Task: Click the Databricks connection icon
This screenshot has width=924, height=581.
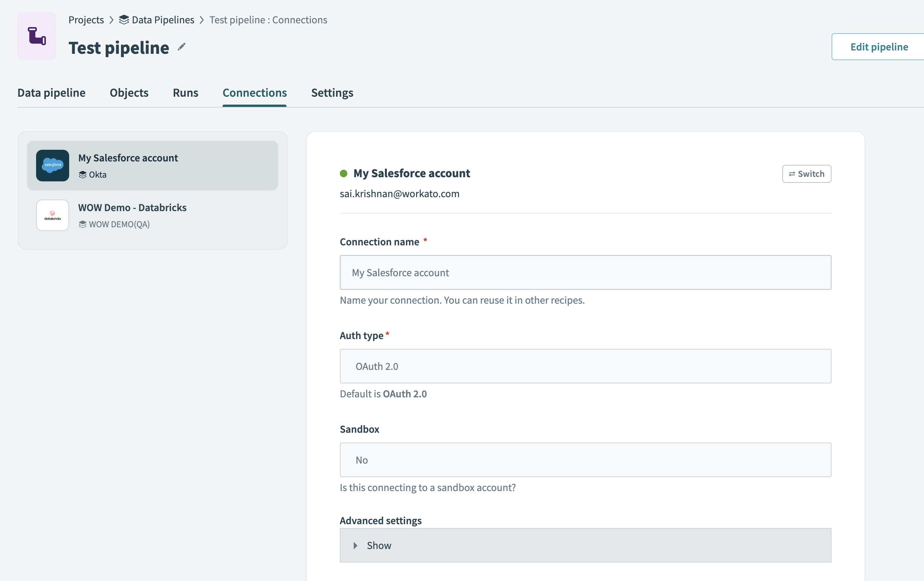Action: pos(53,215)
